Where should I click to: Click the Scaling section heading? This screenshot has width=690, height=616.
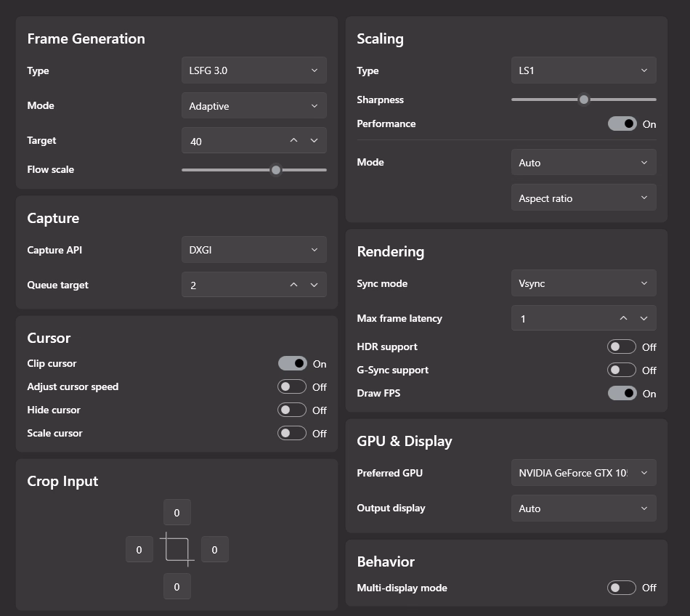pyautogui.click(x=380, y=38)
